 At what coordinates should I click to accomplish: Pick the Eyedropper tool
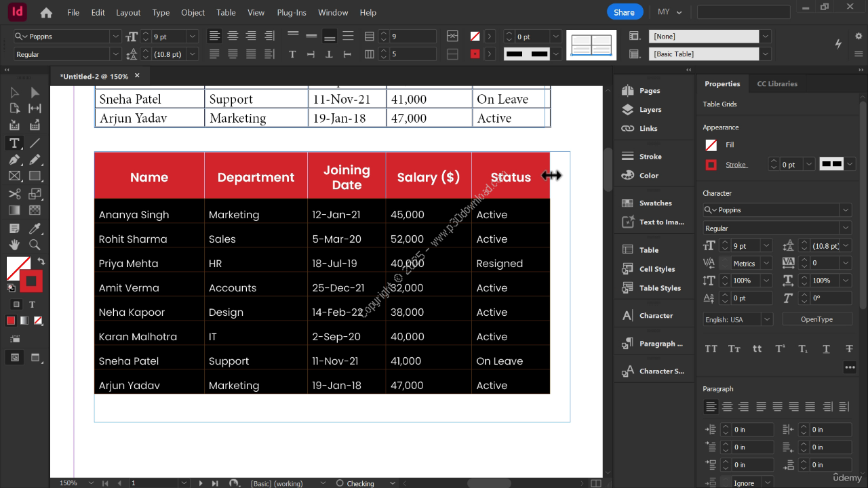click(x=35, y=227)
